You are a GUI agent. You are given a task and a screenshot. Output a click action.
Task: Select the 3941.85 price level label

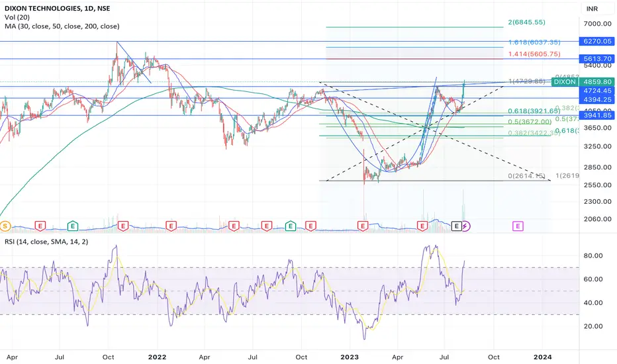point(597,115)
